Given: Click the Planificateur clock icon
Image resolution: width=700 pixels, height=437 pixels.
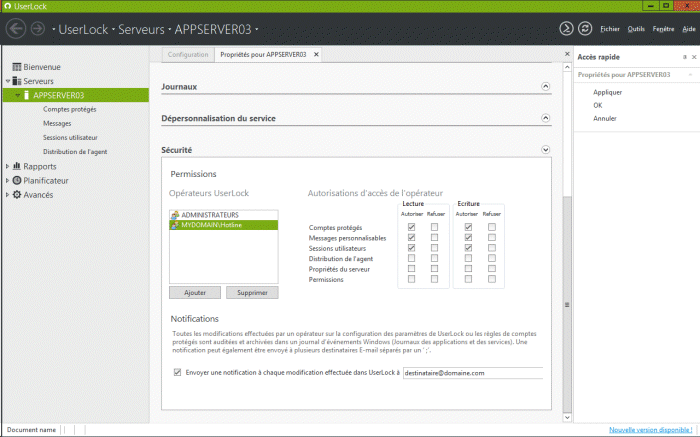Looking at the screenshot, I should (17, 180).
